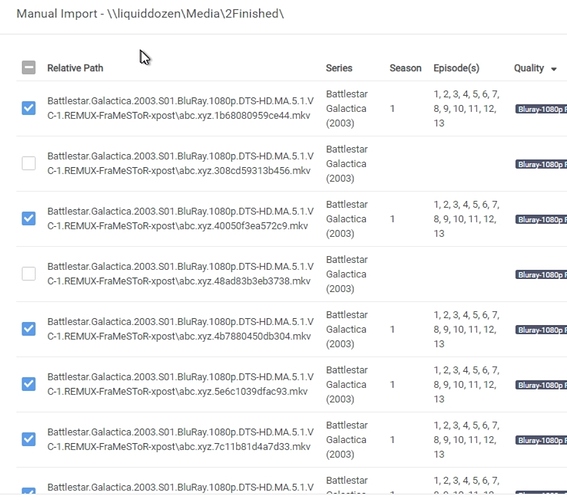Select series for file 40050f3ea572c9.mkv
This screenshot has height=500, width=567.
[x=346, y=219]
